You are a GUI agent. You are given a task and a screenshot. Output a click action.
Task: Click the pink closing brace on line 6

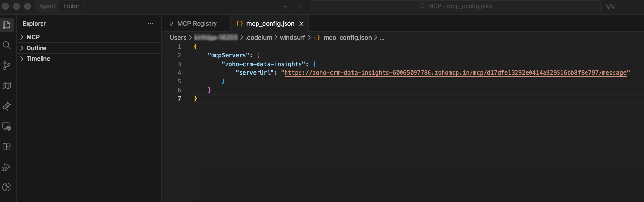click(209, 90)
